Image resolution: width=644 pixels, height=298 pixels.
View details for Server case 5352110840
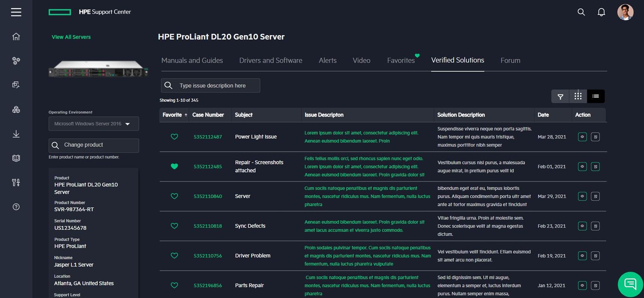click(582, 196)
